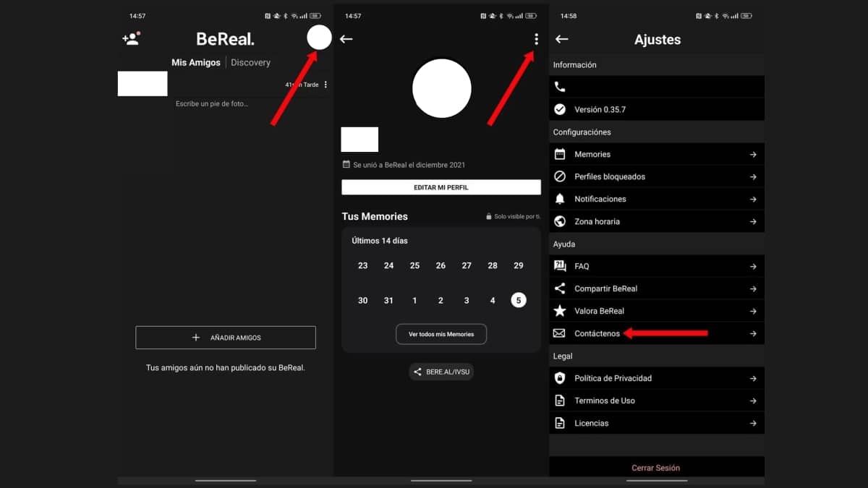Open Terminos de Uso via its arrow

point(753,401)
